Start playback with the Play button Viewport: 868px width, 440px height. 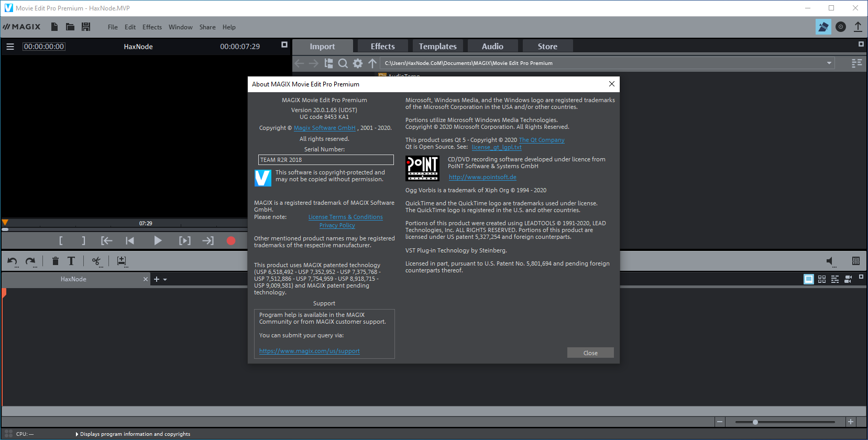click(x=158, y=240)
